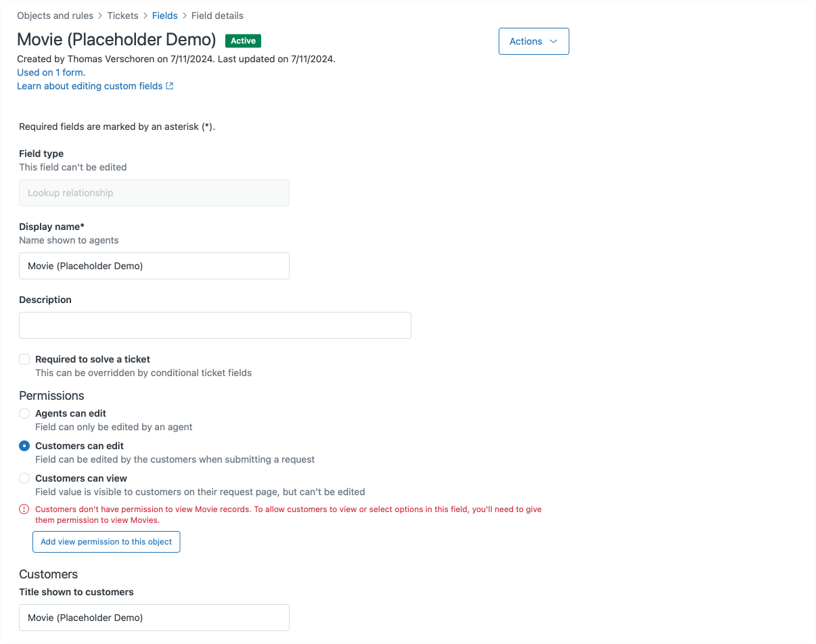Navigate to Objects and rules breadcrumb
816x644 pixels.
55,16
